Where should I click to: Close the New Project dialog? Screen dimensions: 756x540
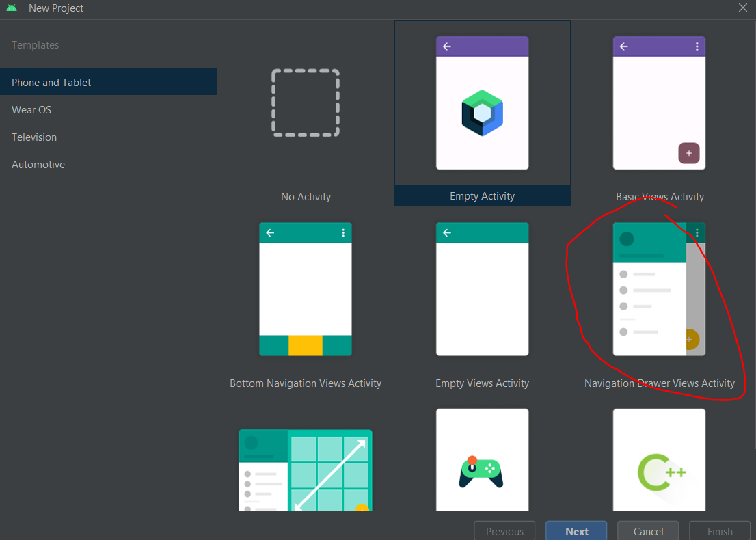(743, 8)
